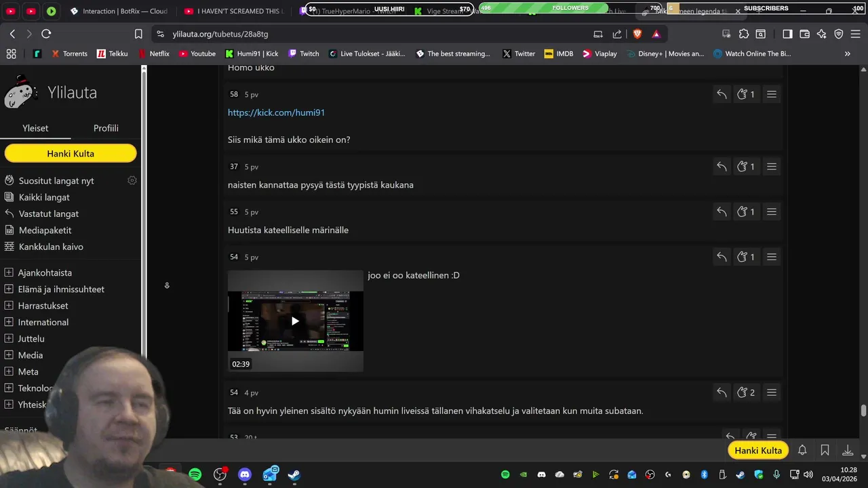868x488 pixels.
Task: Open Netflix bookmark
Action: click(x=154, y=54)
